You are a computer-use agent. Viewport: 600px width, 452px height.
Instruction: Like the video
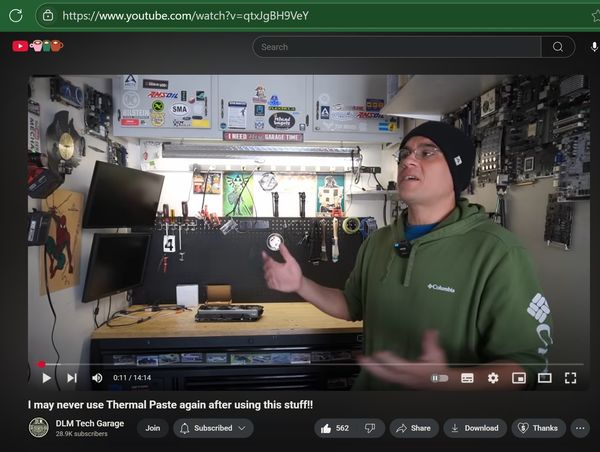point(334,428)
